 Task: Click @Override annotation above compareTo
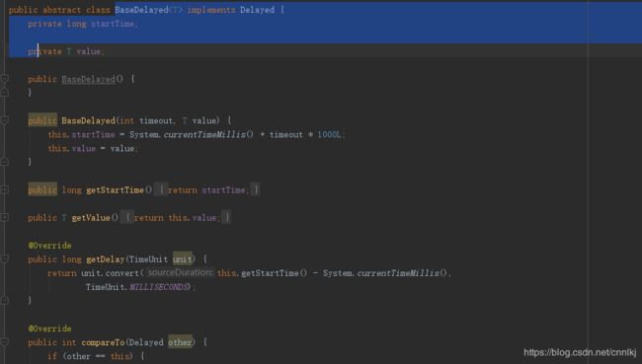pyautogui.click(x=50, y=328)
